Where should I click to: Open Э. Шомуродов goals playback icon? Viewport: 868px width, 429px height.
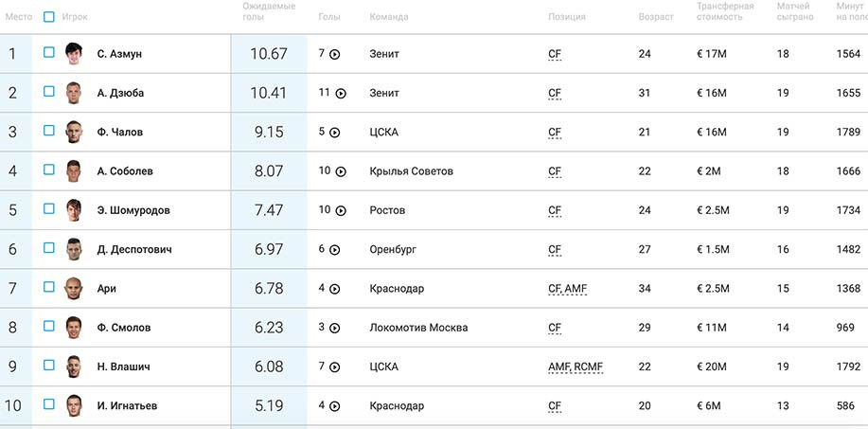[x=341, y=210]
